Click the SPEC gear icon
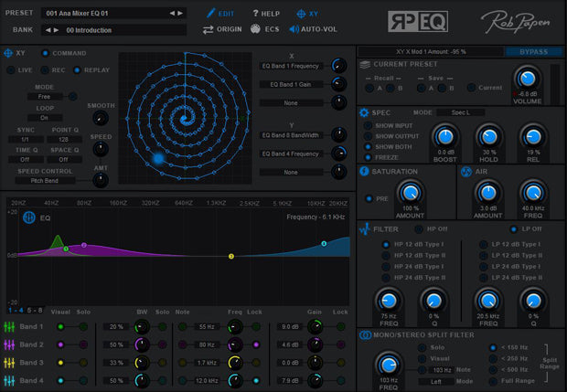Viewport: 567px width, 392px height. tap(364, 112)
